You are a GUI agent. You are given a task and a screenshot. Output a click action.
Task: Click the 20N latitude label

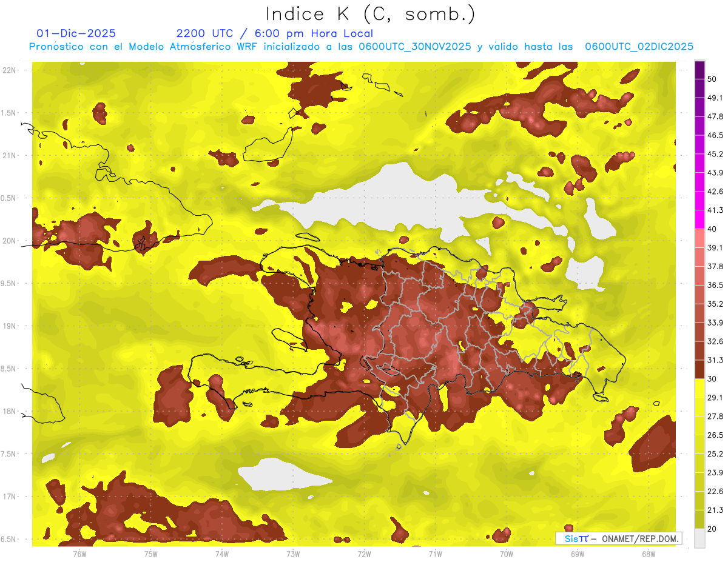tap(9, 241)
